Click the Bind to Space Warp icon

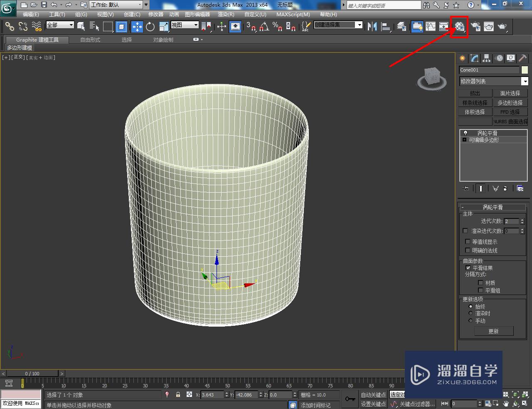pos(37,27)
